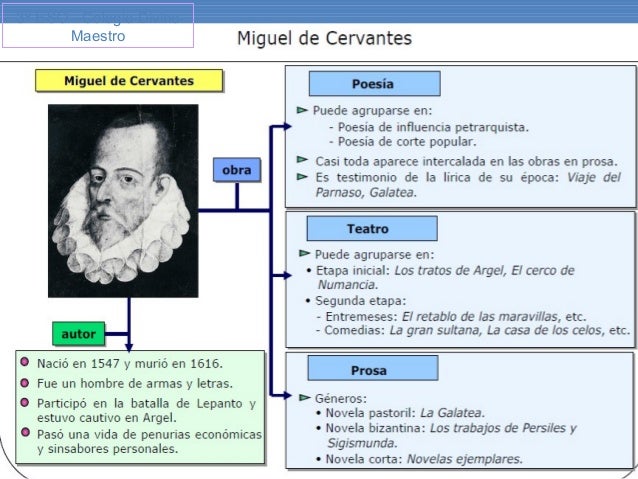
Task: Click the italic word 'Numancia.'
Action: point(348,284)
